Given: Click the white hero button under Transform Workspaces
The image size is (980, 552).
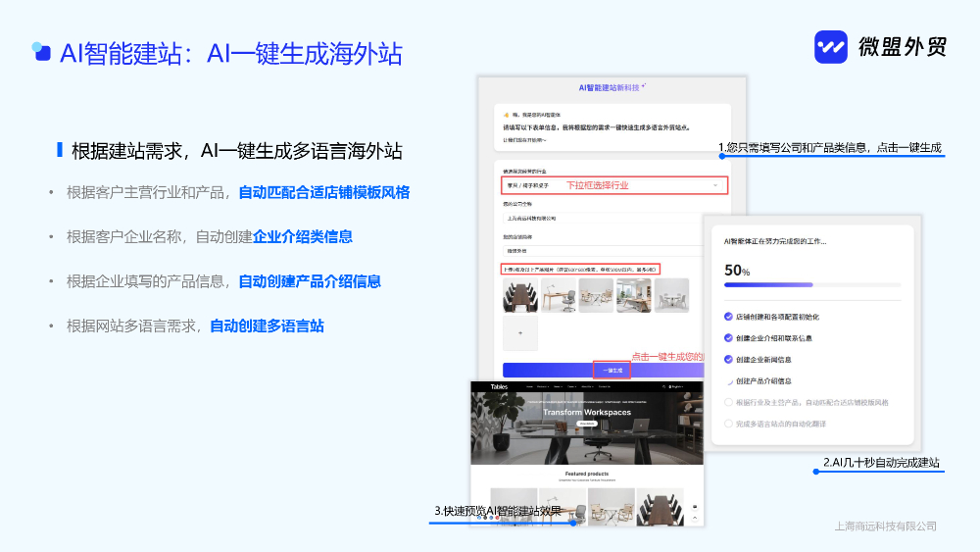Looking at the screenshot, I should click(587, 424).
